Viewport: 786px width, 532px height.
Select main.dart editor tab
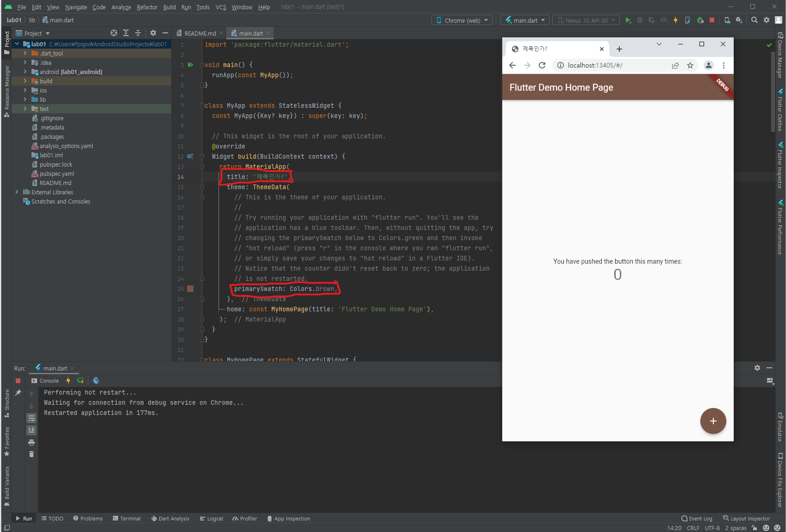point(250,33)
